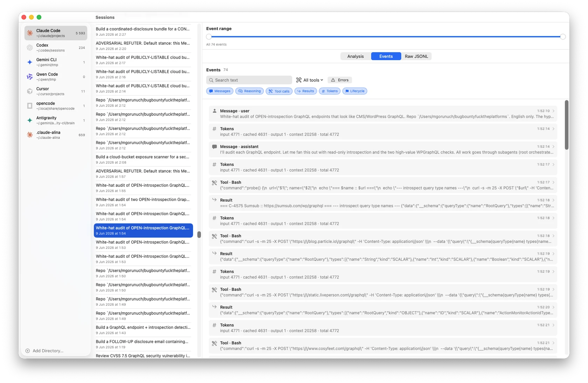Click the return arrow icon on Sumsub Result
Image resolution: width=588 pixels, height=383 pixels.
click(x=215, y=200)
